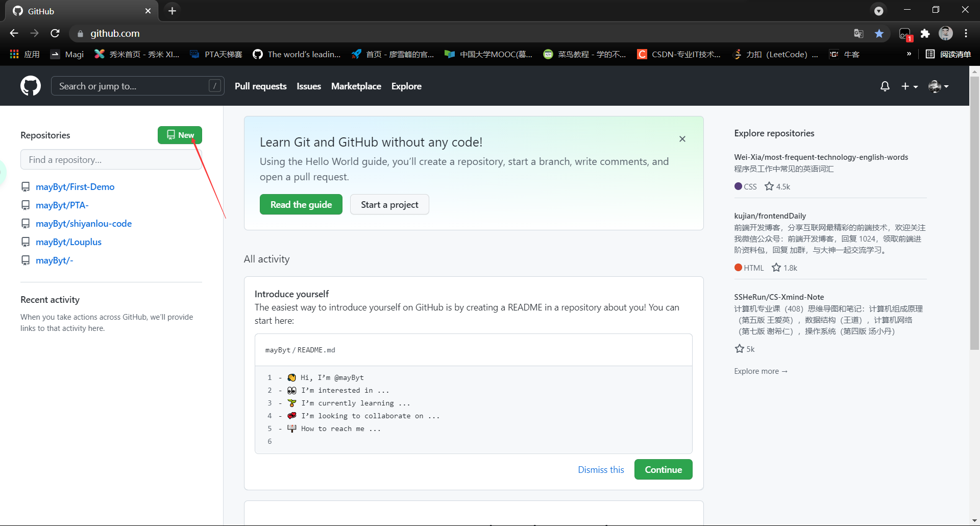This screenshot has width=980, height=526.
Task: Open the Extensions puzzle icon
Action: (x=925, y=33)
